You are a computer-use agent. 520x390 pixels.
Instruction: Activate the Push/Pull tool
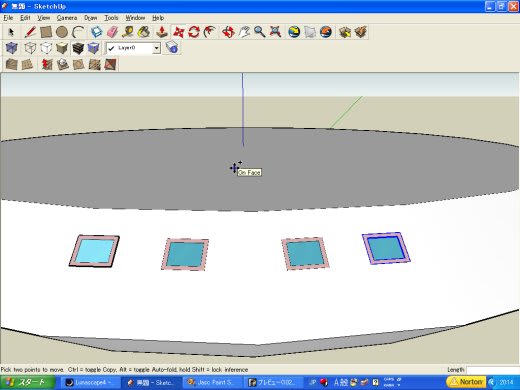point(162,32)
